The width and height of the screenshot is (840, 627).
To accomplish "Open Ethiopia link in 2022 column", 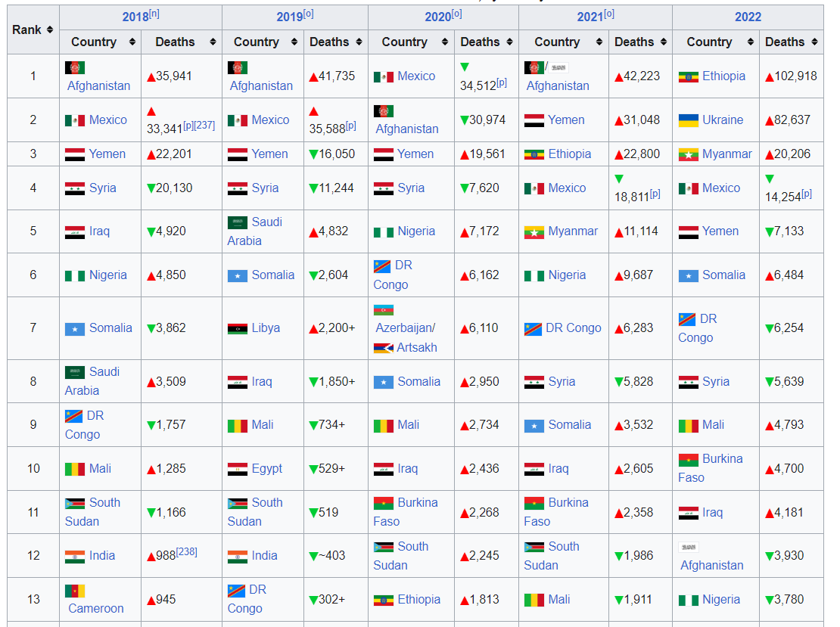I will point(723,76).
